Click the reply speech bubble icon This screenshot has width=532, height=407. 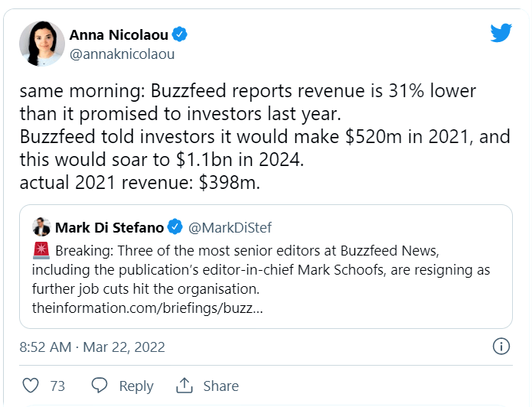(100, 386)
